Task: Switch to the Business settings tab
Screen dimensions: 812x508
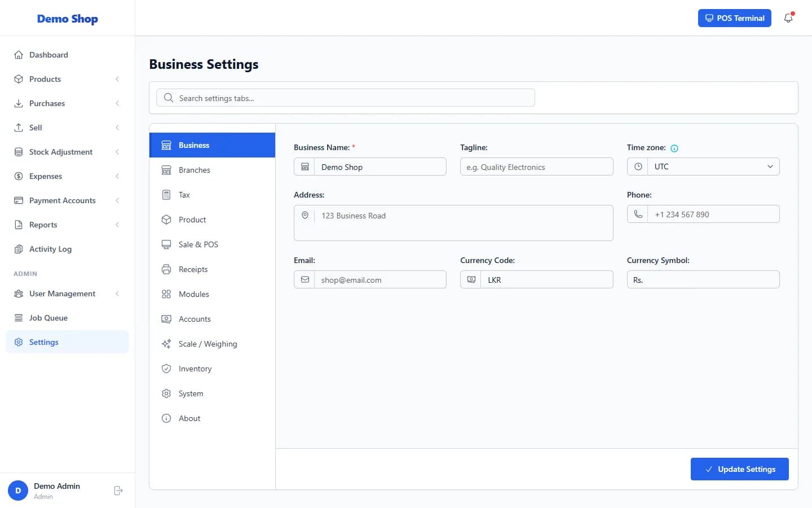Action: (x=212, y=145)
